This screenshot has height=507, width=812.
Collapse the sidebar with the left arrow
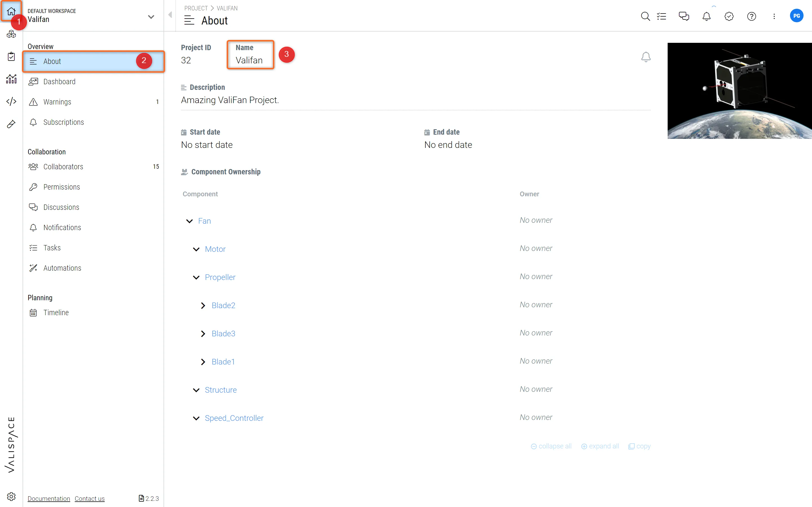click(x=170, y=15)
